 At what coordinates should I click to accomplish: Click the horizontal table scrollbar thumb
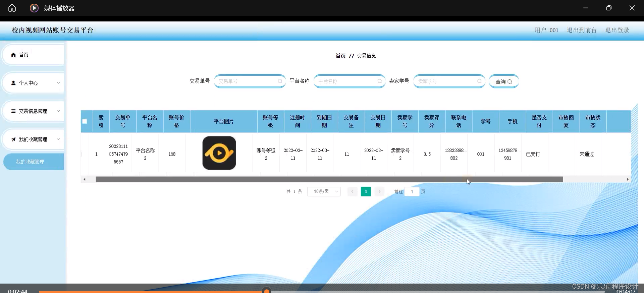329,179
